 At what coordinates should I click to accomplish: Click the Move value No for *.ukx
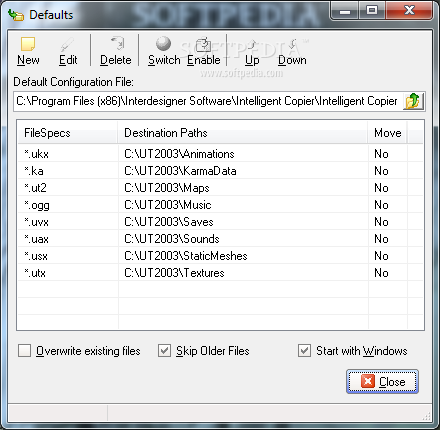[381, 154]
